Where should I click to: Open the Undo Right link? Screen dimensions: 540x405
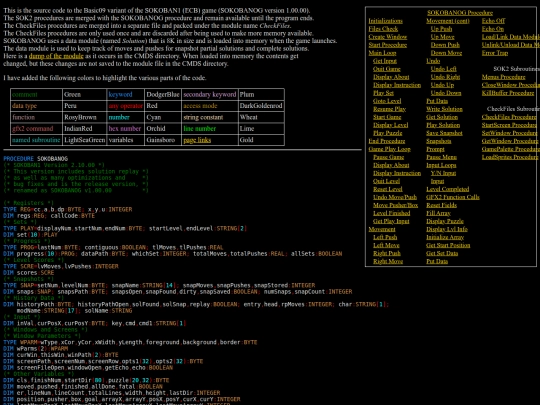pyautogui.click(x=445, y=77)
